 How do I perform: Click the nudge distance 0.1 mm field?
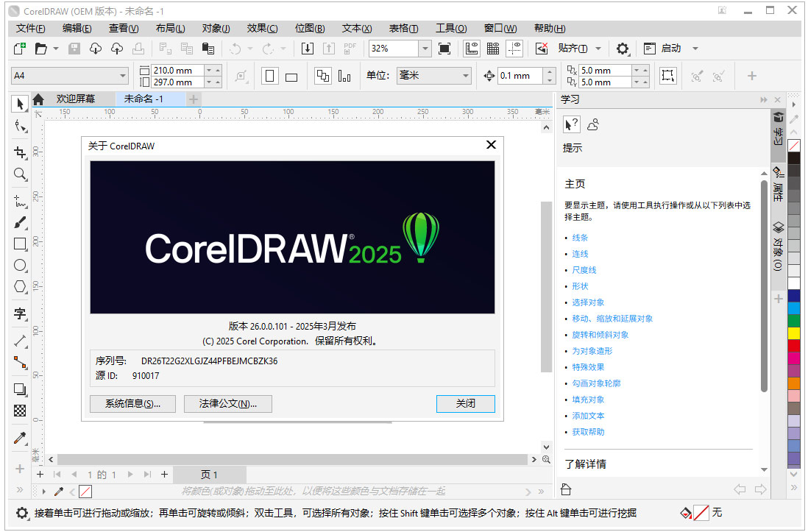click(520, 76)
